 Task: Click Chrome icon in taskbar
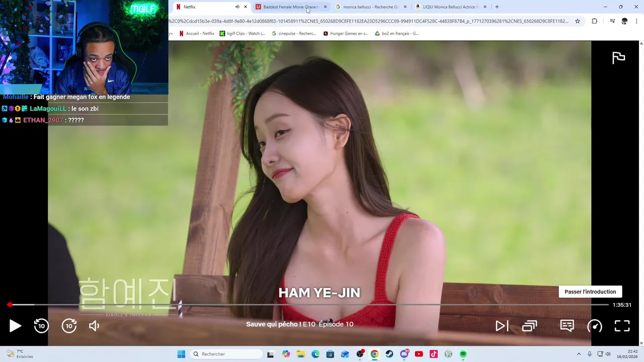pos(374,354)
